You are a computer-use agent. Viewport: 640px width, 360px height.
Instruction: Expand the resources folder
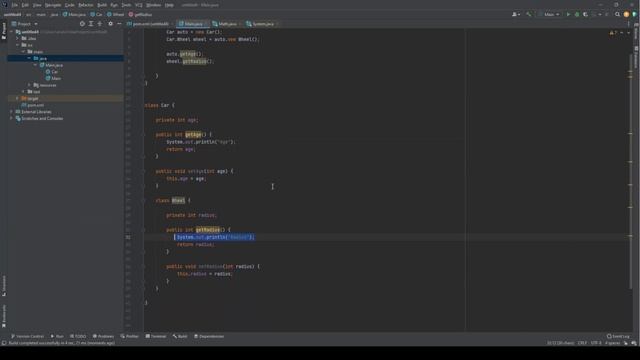(29, 85)
